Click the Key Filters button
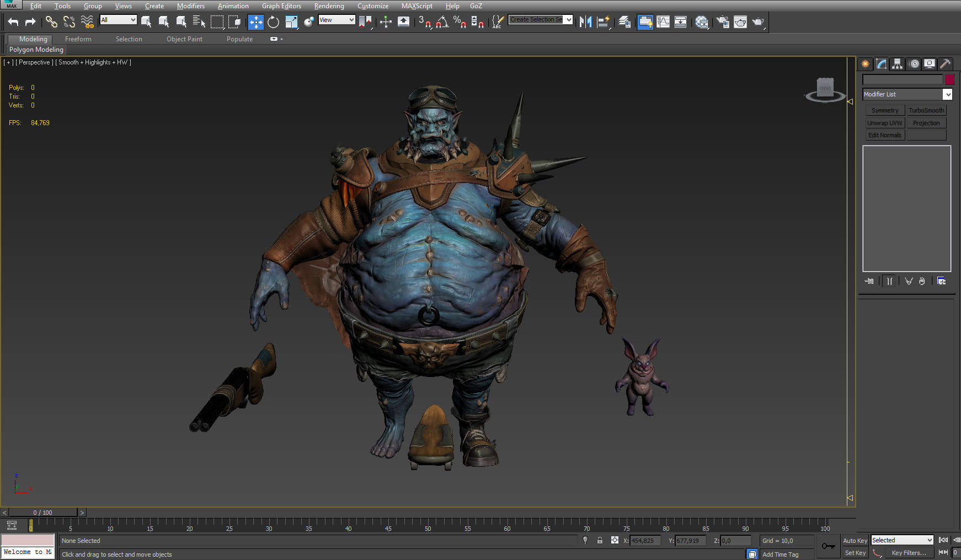This screenshot has width=961, height=560. pyautogui.click(x=909, y=553)
